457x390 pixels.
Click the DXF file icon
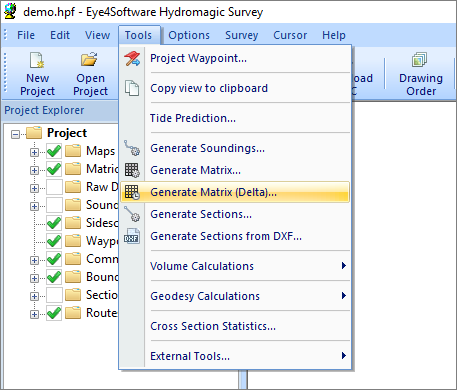pos(132,236)
